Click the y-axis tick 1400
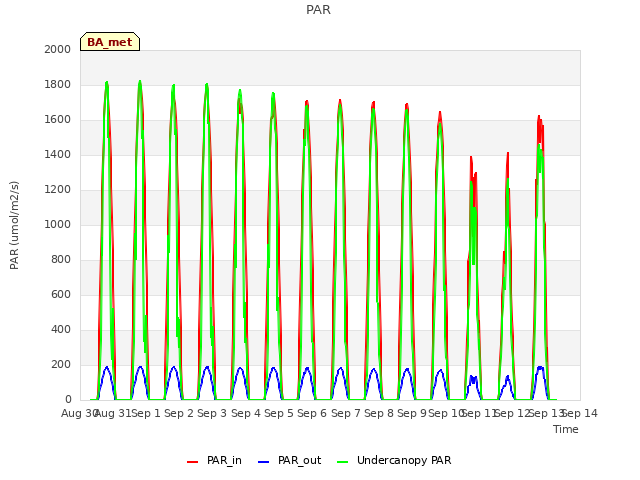The height and width of the screenshot is (480, 640). pyautogui.click(x=58, y=154)
